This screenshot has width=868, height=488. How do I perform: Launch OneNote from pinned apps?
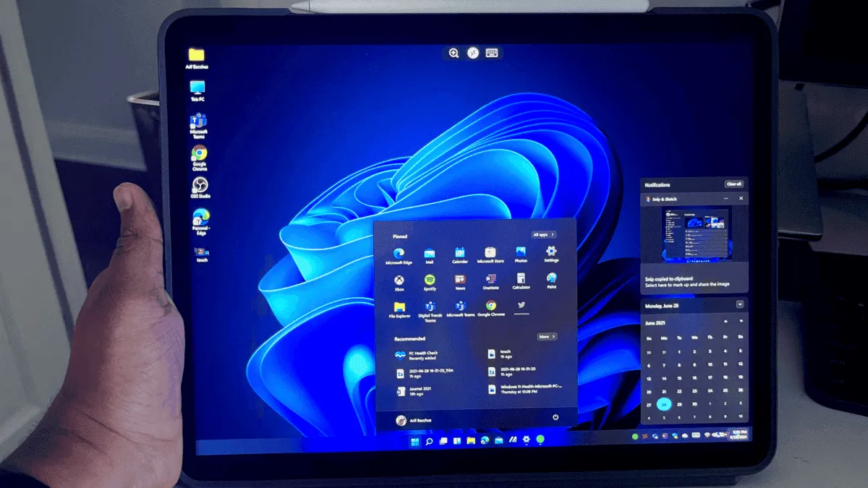490,279
